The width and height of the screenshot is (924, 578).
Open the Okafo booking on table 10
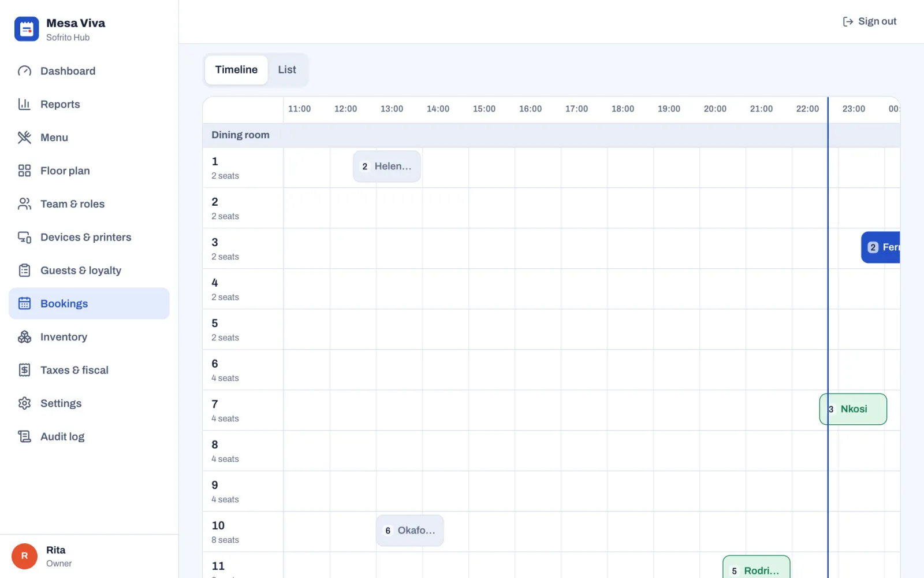pos(410,531)
